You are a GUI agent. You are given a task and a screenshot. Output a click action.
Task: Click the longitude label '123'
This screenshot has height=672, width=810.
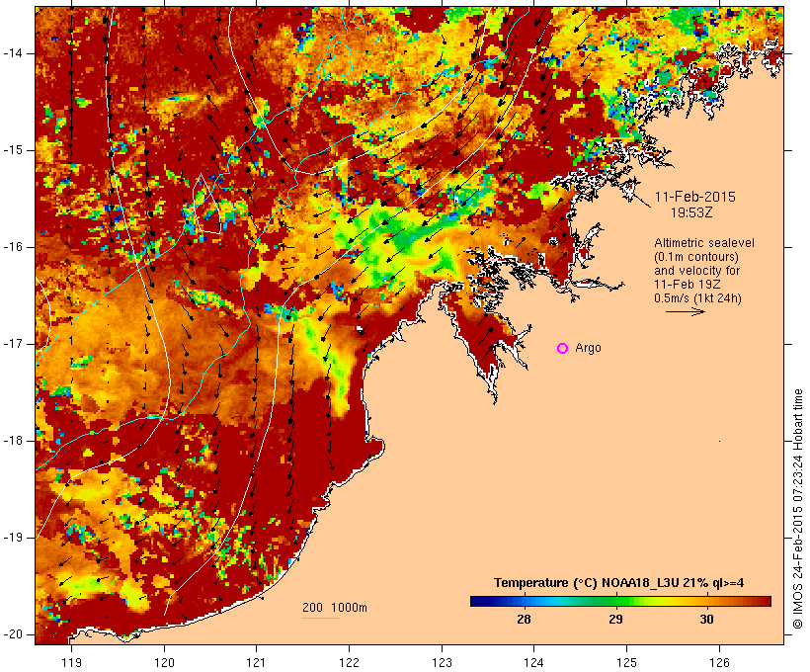coord(442,662)
